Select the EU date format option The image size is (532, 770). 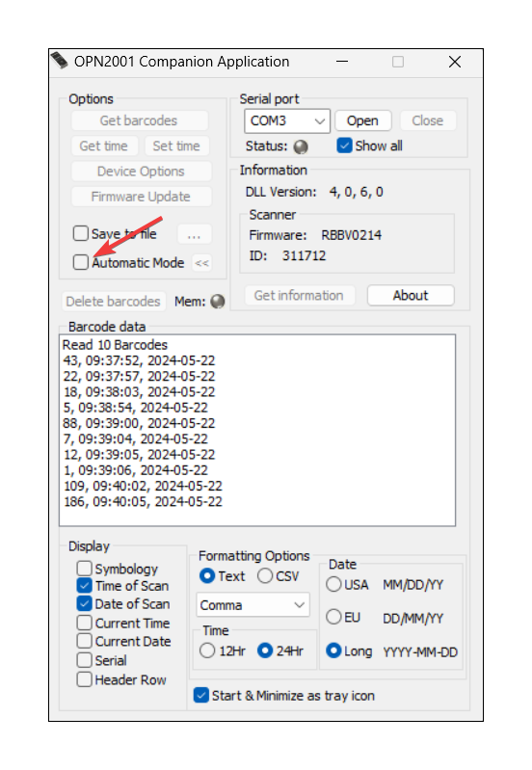tap(333, 617)
